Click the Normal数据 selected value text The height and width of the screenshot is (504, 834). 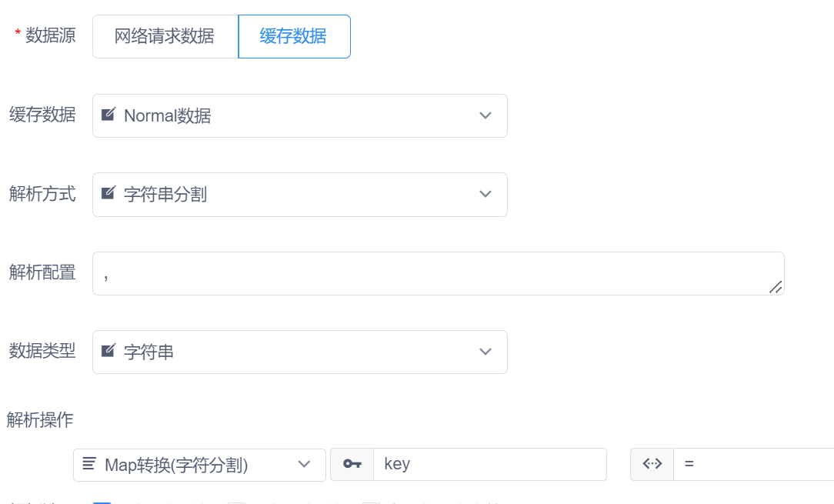168,116
